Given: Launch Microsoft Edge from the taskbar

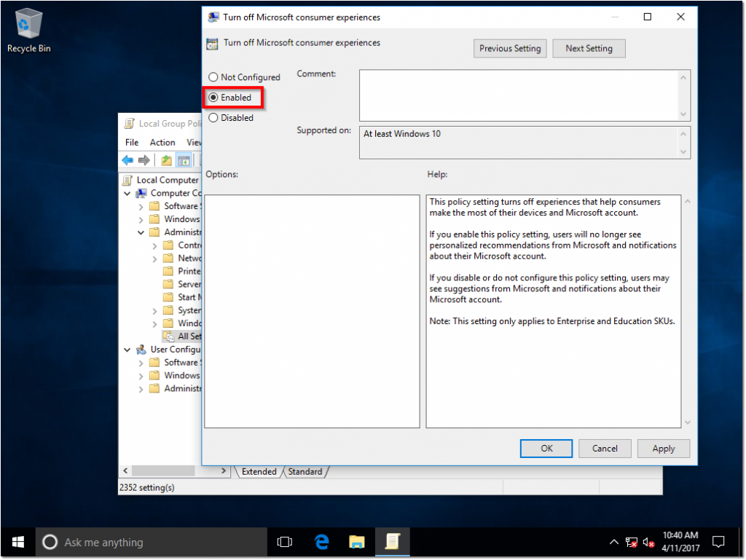Looking at the screenshot, I should 321,542.
